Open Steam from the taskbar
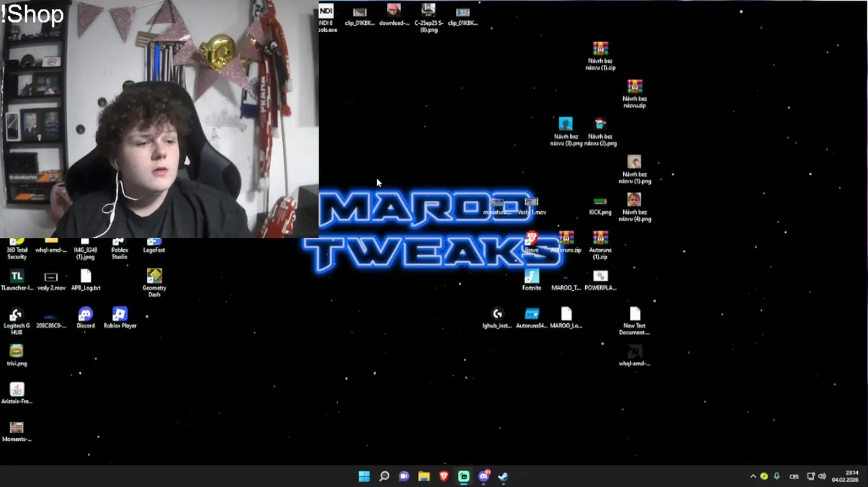868x487 pixels. coord(503,476)
